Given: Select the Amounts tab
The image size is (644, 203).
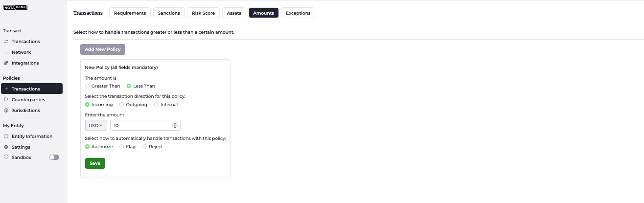Looking at the screenshot, I should pyautogui.click(x=263, y=13).
